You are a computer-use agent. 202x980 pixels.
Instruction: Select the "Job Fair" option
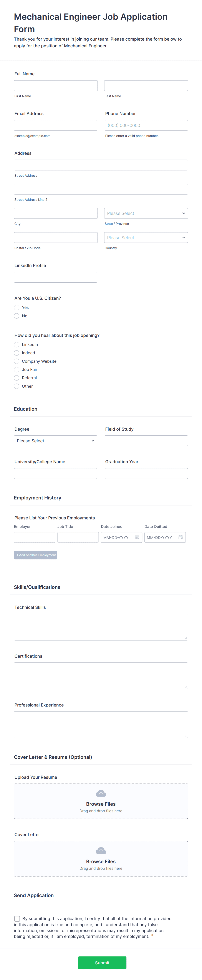pos(17,369)
